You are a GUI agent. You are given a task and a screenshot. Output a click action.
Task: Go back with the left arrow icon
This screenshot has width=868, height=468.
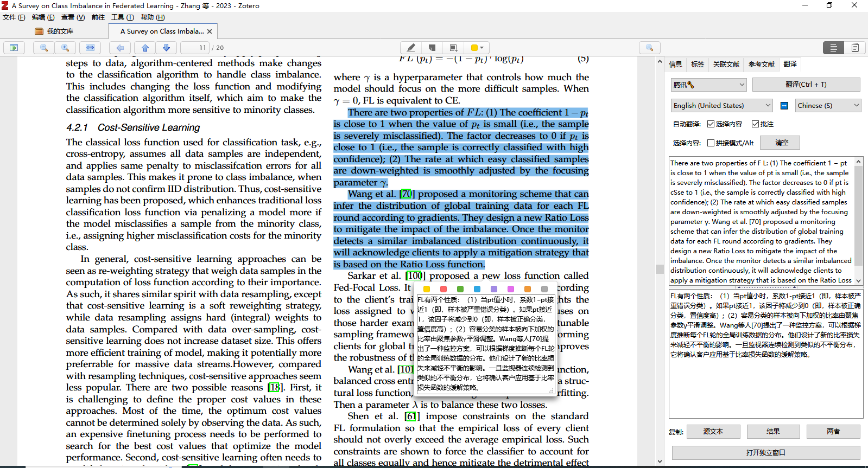pyautogui.click(x=120, y=48)
